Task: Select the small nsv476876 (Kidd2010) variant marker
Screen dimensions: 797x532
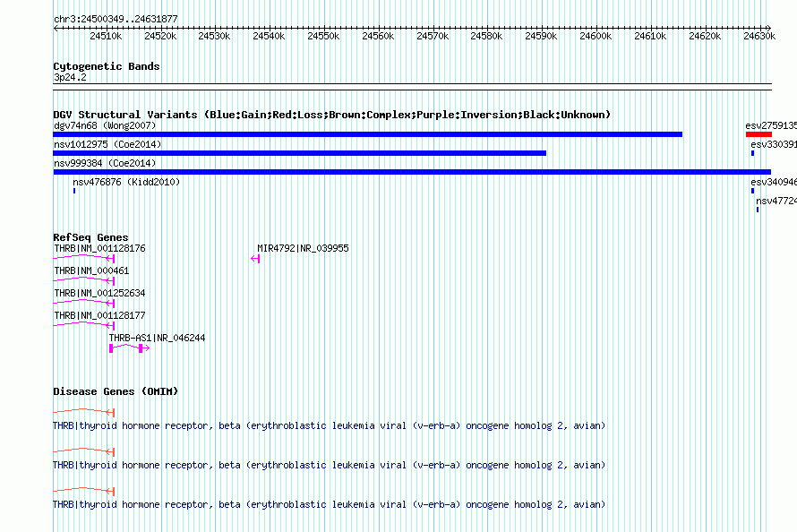Action: (x=74, y=191)
